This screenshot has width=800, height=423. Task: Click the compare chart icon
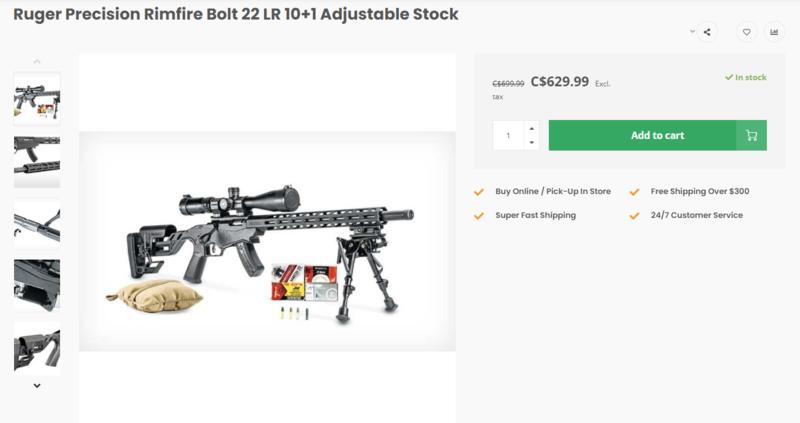774,32
